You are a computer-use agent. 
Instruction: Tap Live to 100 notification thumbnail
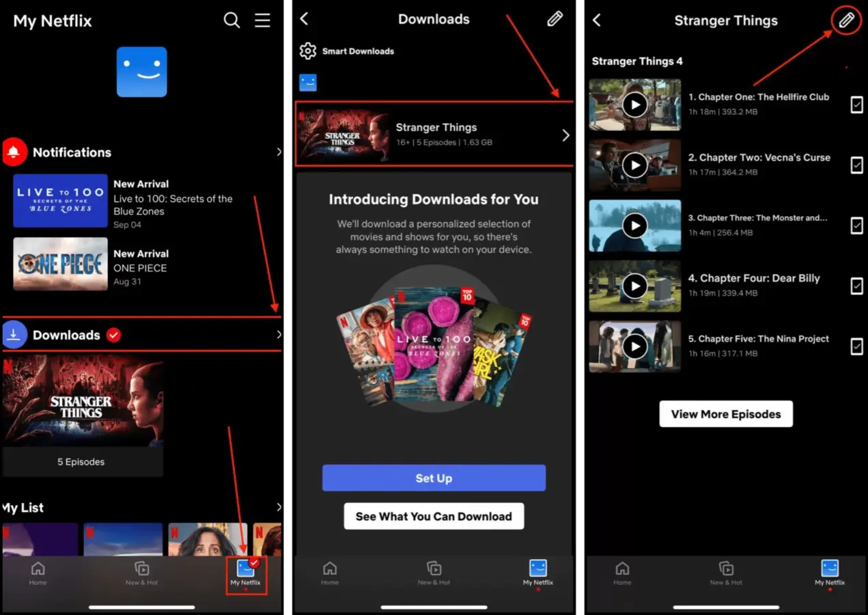pos(60,201)
